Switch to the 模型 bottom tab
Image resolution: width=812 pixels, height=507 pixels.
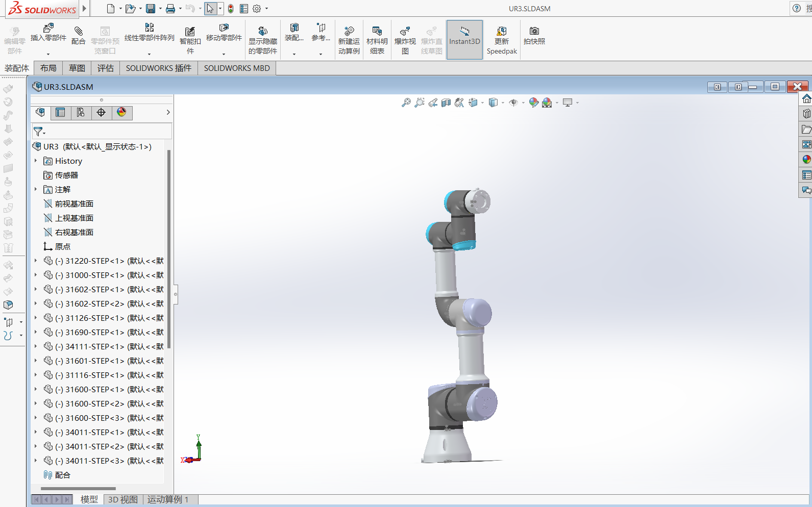[89, 499]
